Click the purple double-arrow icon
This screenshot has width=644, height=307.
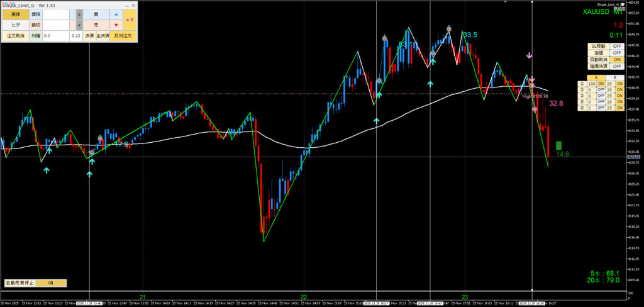(x=129, y=20)
